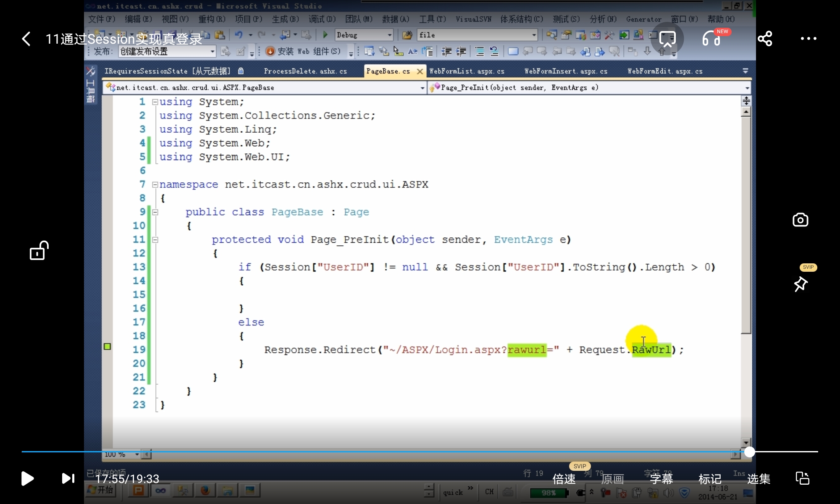Open Firefox from the taskbar
840x504 pixels.
pos(205,490)
